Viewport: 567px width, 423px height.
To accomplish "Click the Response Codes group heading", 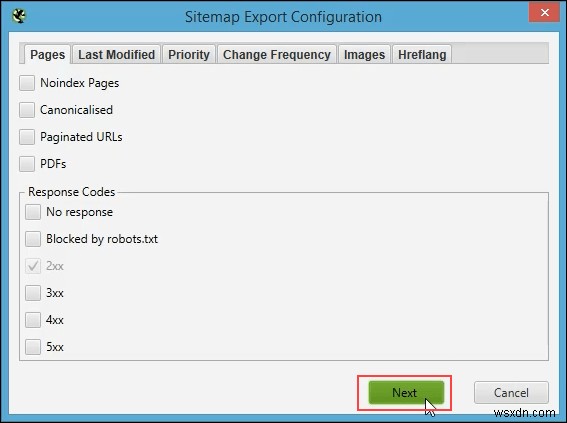I will (x=72, y=192).
